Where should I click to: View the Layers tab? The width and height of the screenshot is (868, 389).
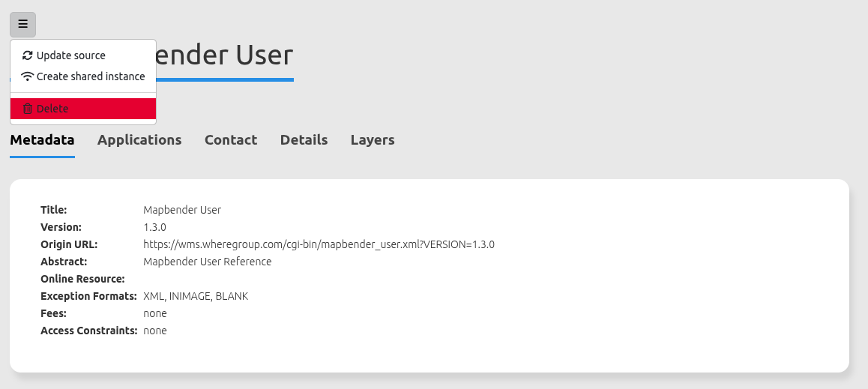pos(373,140)
